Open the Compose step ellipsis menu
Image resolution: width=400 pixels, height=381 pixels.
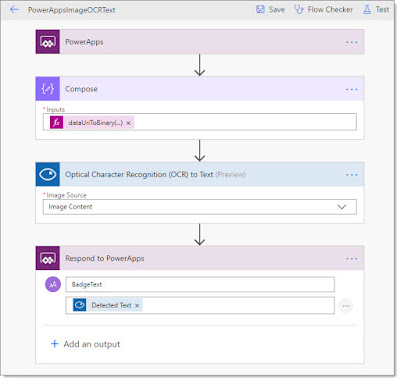point(352,89)
